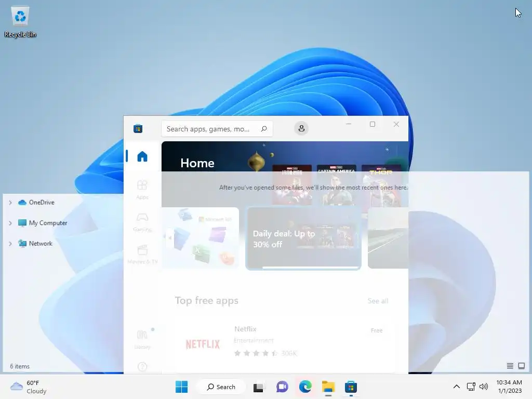This screenshot has height=399, width=532.
Task: Open the Gaming section in Store sidebar
Action: [142, 222]
